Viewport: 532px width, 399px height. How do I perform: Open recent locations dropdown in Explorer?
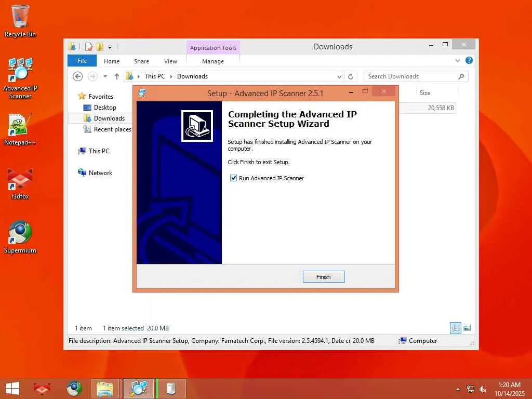tap(105, 76)
